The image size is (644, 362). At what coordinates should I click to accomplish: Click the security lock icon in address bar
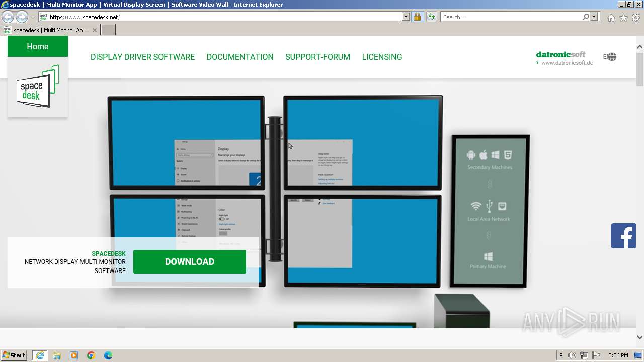click(x=417, y=17)
